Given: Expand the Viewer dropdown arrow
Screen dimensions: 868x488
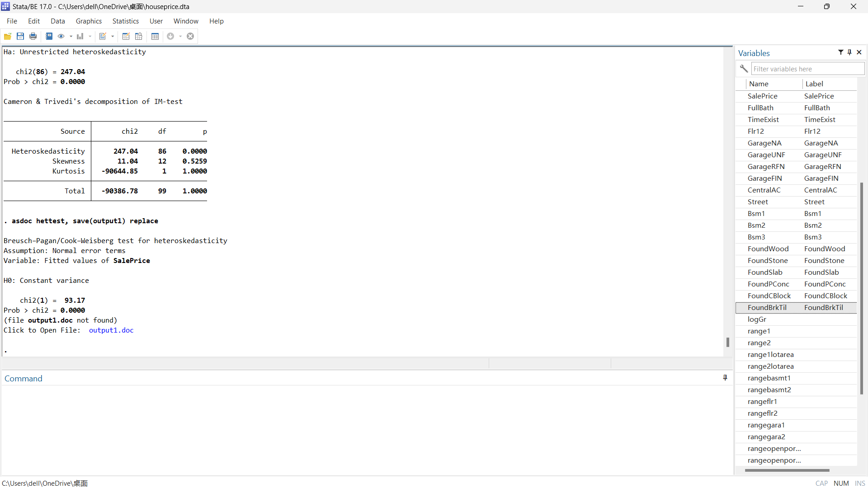Looking at the screenshot, I should [71, 36].
